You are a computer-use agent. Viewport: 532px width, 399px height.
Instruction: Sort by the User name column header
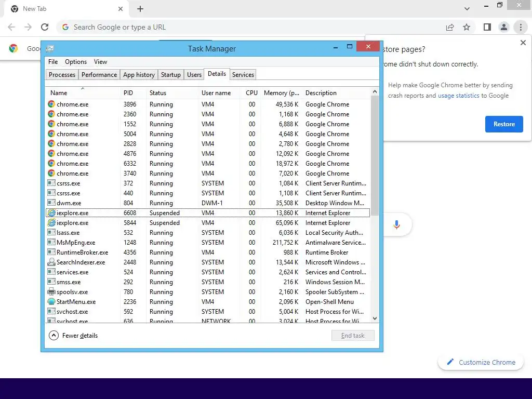click(219, 93)
